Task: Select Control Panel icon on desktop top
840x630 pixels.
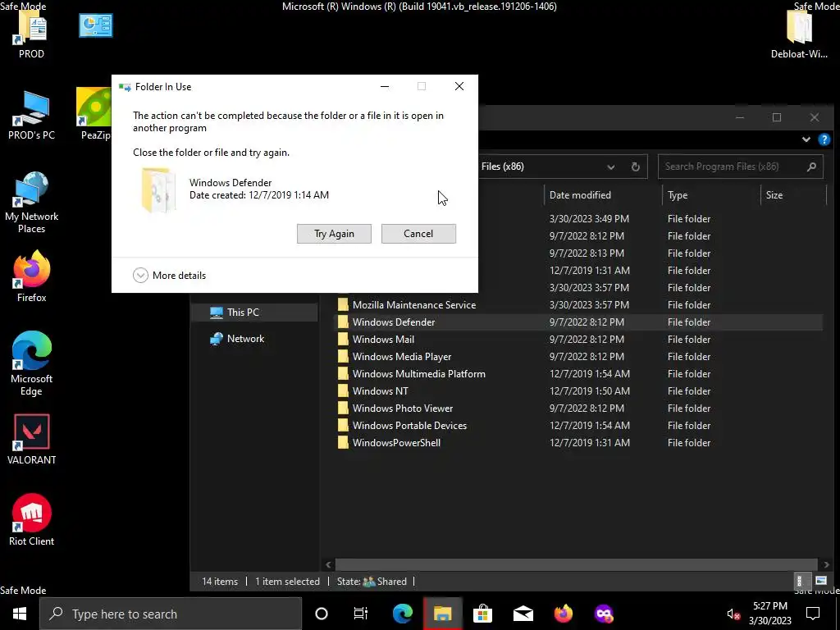Action: 96,25
